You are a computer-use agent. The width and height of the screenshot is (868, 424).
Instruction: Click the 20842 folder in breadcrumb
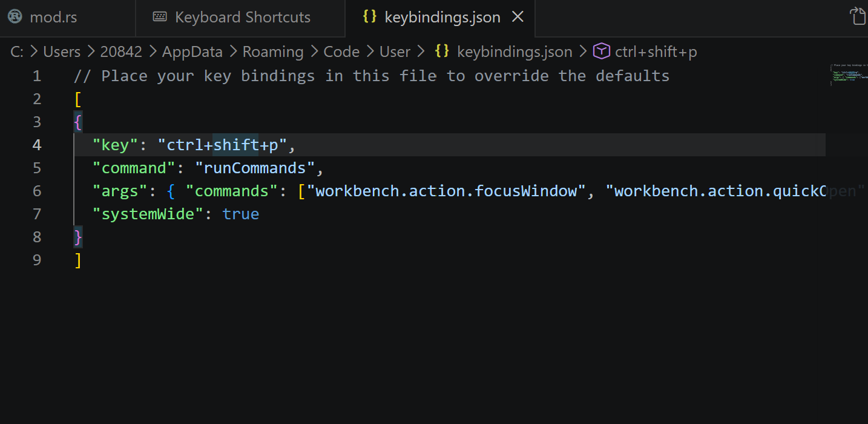point(121,52)
